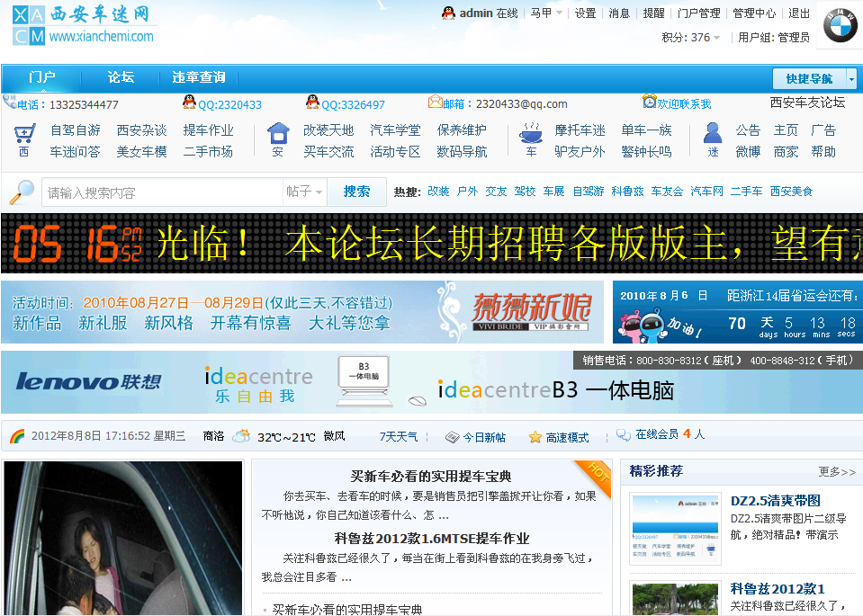Open the 警钟长鸣 forum link
Viewport: 863px width, 616px height.
click(646, 152)
